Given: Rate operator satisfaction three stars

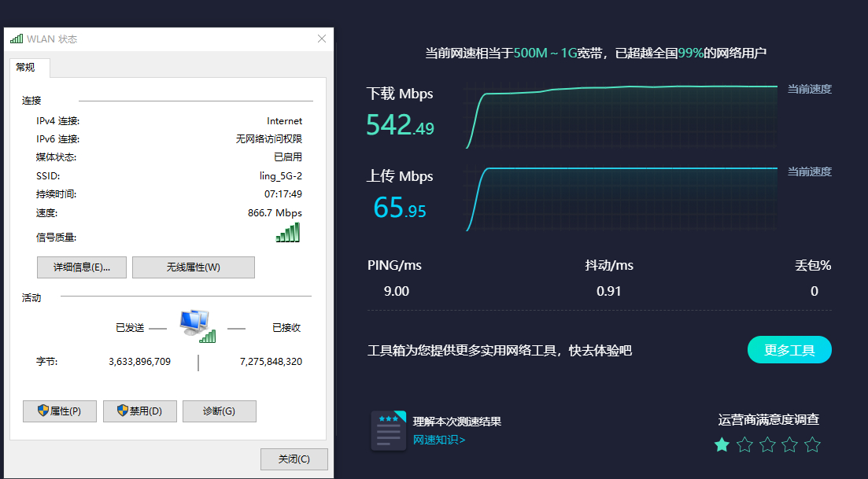Looking at the screenshot, I should [x=767, y=444].
